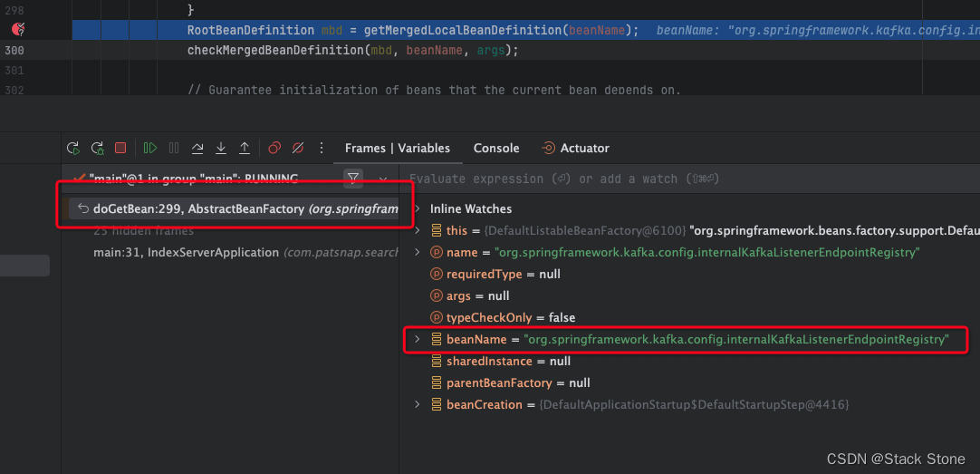Viewport: 980px width, 474px height.
Task: Toggle the breakpoint on line 299
Action: click(x=19, y=29)
